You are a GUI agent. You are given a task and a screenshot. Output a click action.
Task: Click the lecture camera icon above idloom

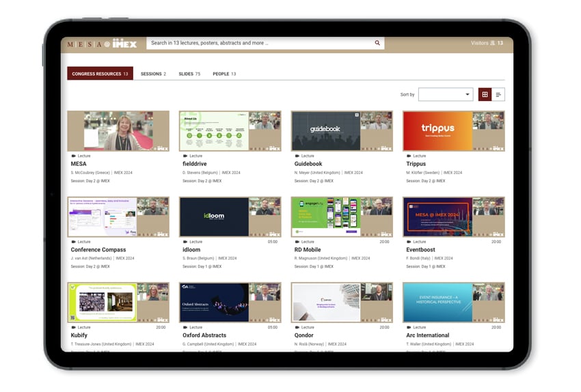(x=185, y=242)
